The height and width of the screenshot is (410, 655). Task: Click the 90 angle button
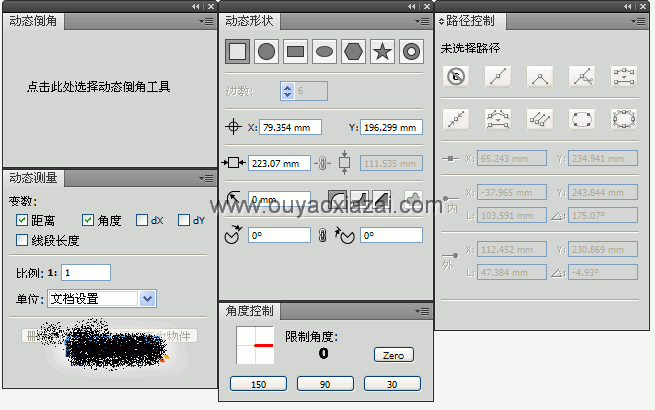[325, 384]
